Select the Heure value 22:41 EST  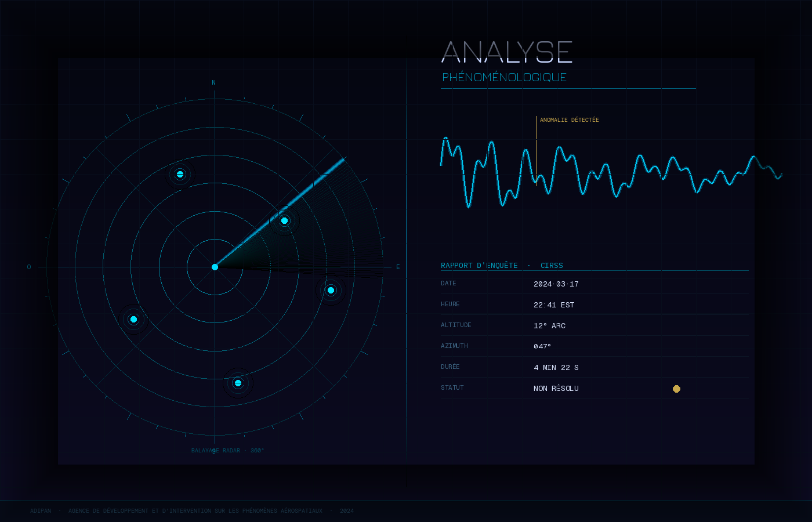click(553, 305)
